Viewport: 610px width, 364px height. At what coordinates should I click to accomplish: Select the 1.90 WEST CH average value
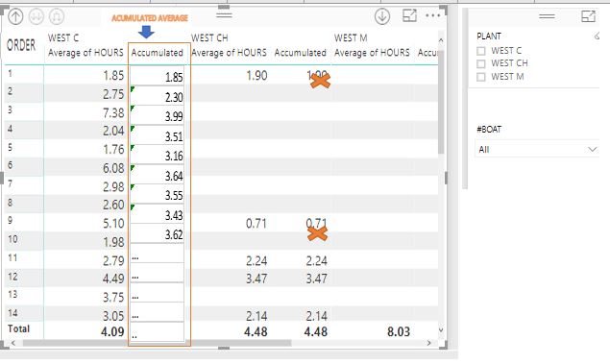pos(256,76)
